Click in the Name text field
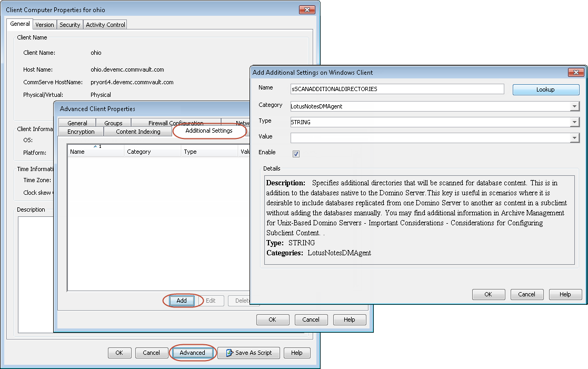The height and width of the screenshot is (369, 588). tap(397, 89)
